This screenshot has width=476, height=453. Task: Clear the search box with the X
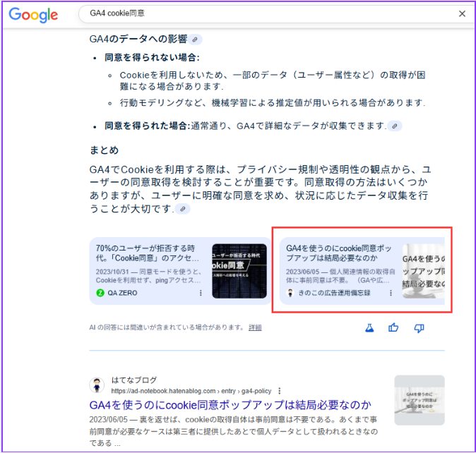(462, 13)
